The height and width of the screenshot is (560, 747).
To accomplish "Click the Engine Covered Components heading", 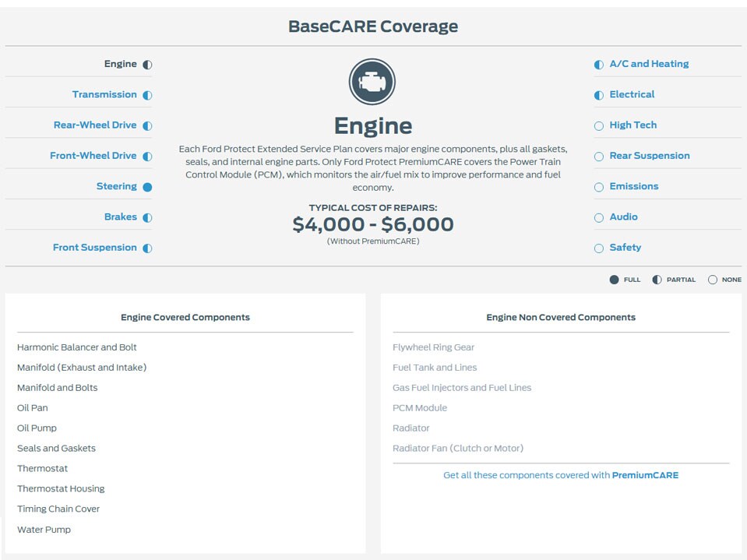I will [x=185, y=317].
